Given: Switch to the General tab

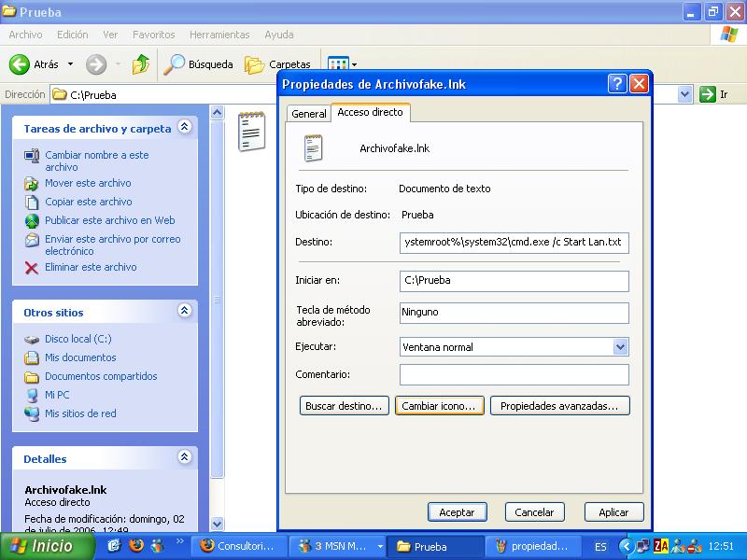Looking at the screenshot, I should 308,113.
